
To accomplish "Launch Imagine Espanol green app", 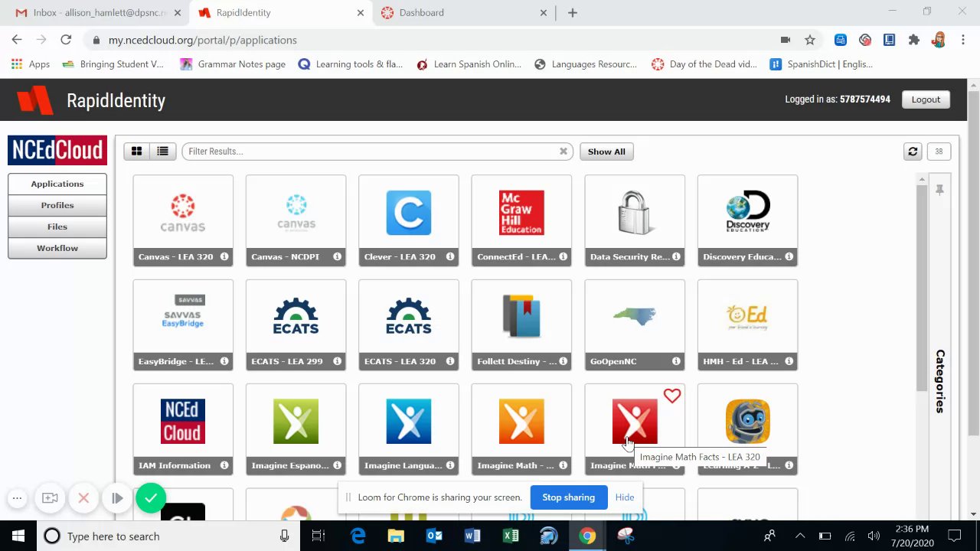I will pos(296,429).
